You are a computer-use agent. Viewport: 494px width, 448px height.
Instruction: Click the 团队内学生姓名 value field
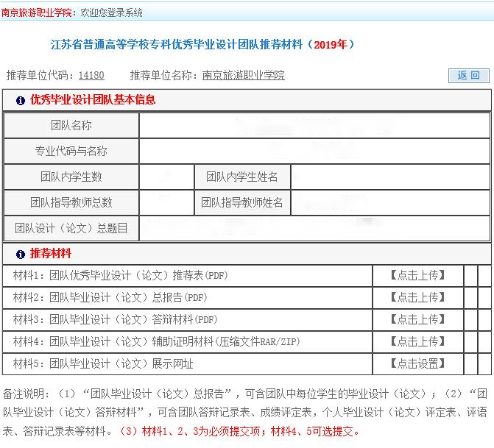(x=390, y=177)
